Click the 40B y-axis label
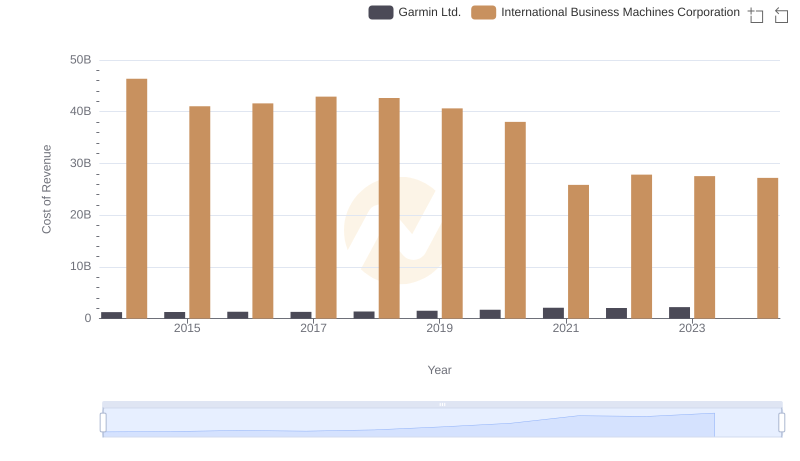This screenshot has width=800, height=461. point(81,111)
